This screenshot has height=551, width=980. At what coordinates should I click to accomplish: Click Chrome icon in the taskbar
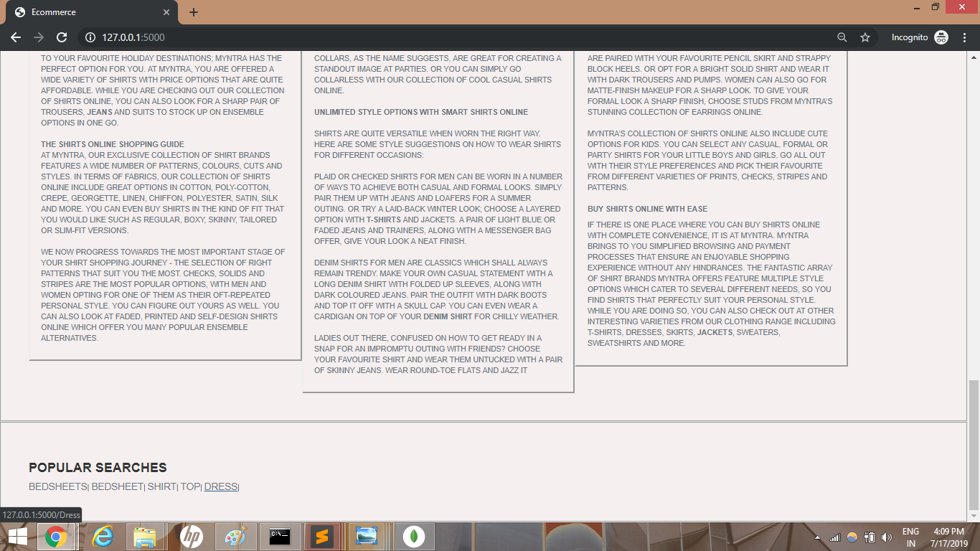[x=57, y=537]
